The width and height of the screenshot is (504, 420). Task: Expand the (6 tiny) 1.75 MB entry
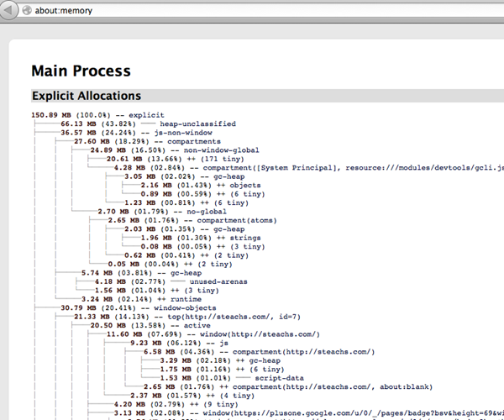tap(222, 370)
